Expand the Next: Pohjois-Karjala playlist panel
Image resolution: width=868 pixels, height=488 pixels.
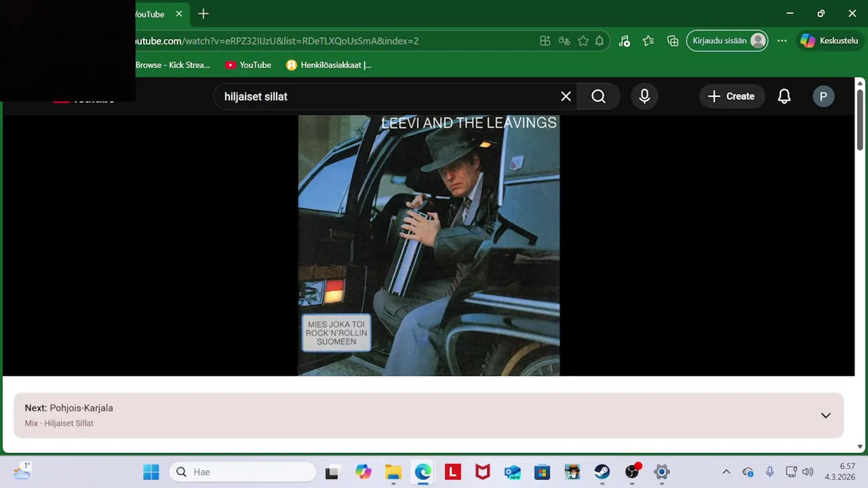click(x=825, y=415)
